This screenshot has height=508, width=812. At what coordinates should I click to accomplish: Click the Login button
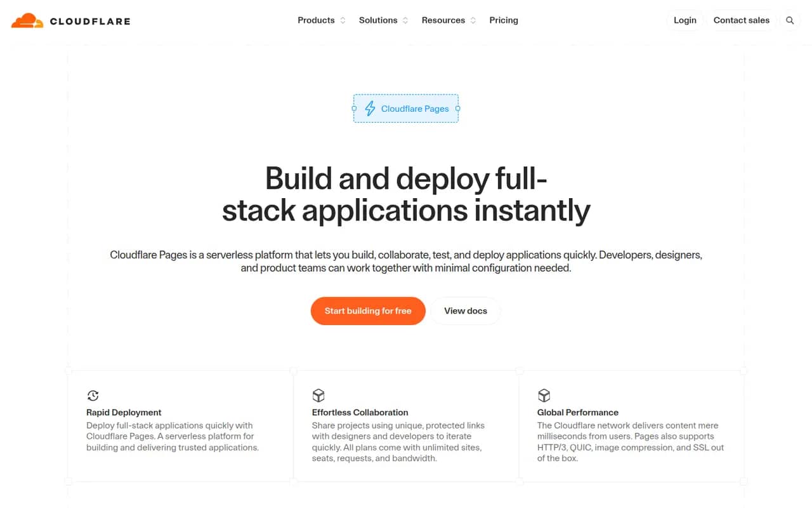685,20
